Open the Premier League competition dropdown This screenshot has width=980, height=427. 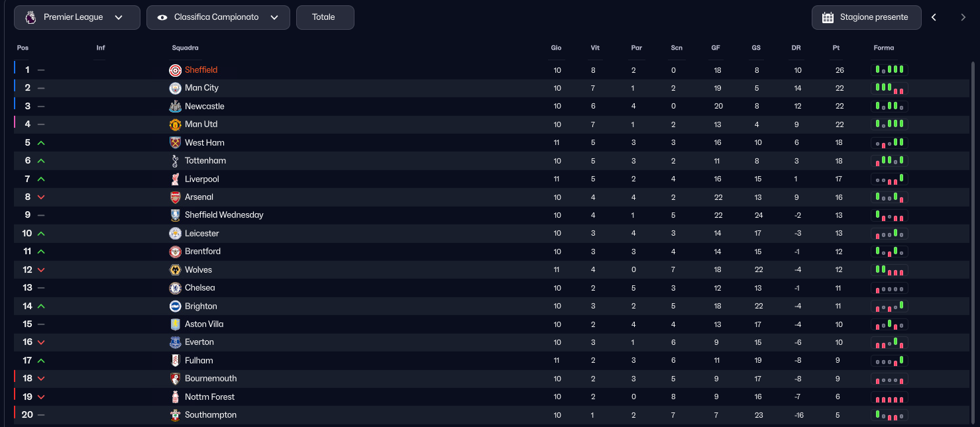click(77, 18)
